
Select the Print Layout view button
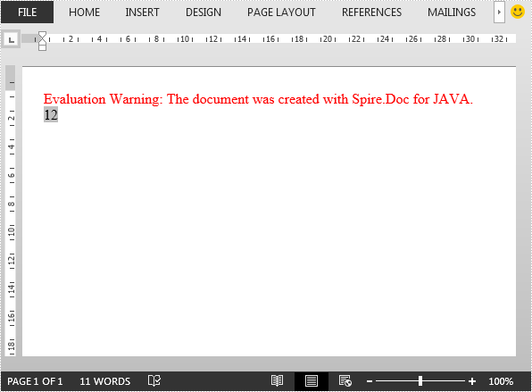tap(312, 381)
